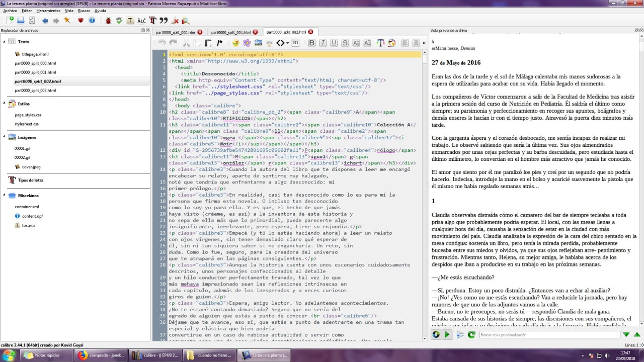Viewport: 644px width, 362px height.
Task: Click the blue question mark help icon
Action: (x=92, y=21)
